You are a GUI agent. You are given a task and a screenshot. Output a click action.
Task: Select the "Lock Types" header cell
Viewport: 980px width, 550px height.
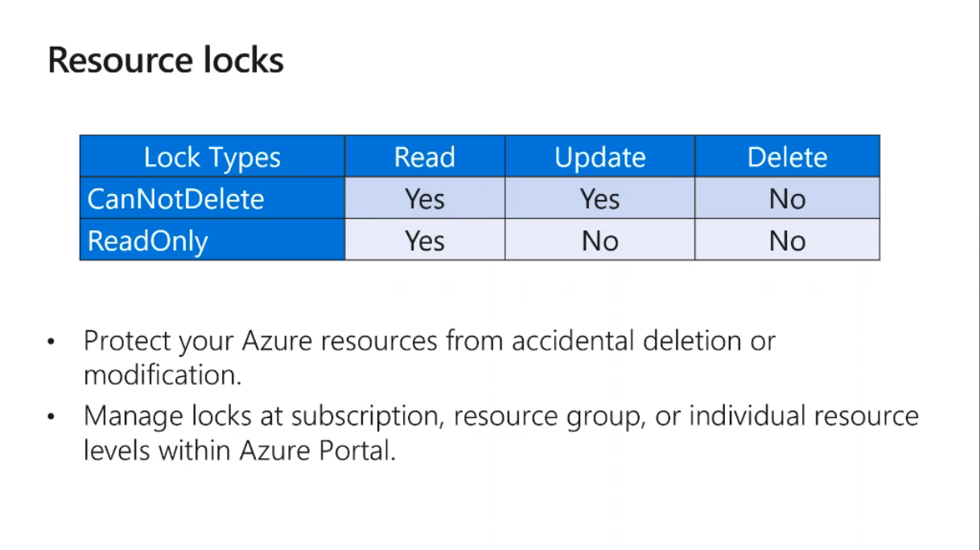point(212,157)
